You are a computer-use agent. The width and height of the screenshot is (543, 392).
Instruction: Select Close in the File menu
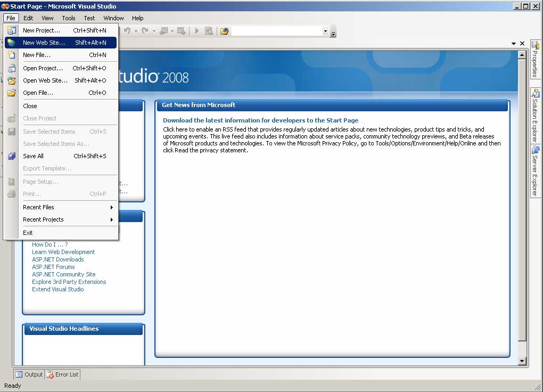[x=61, y=106]
